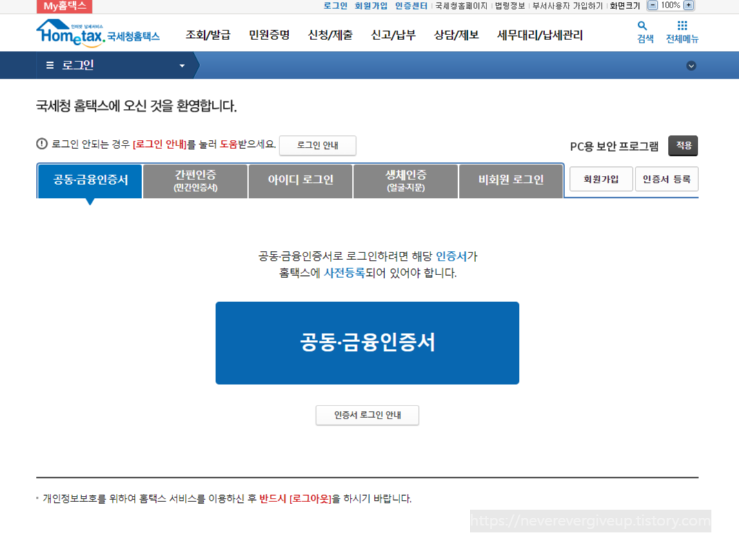Open 상담/제보 menu
This screenshot has height=560, width=739.
coord(456,35)
